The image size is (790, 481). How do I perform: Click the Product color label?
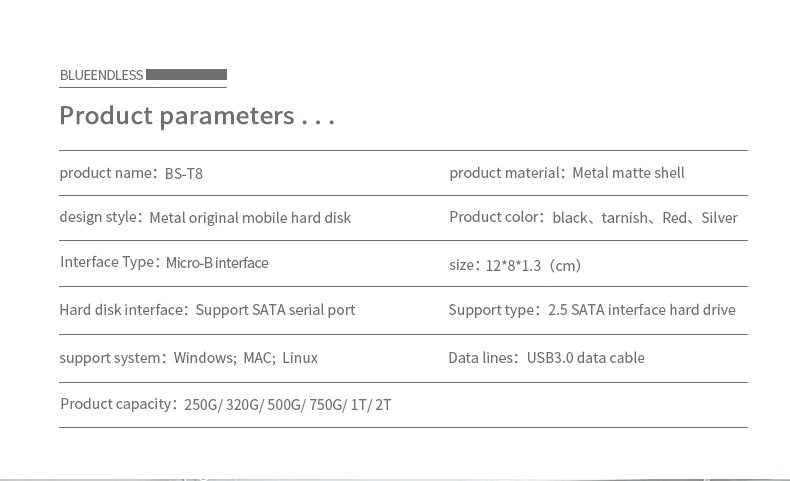pos(496,217)
